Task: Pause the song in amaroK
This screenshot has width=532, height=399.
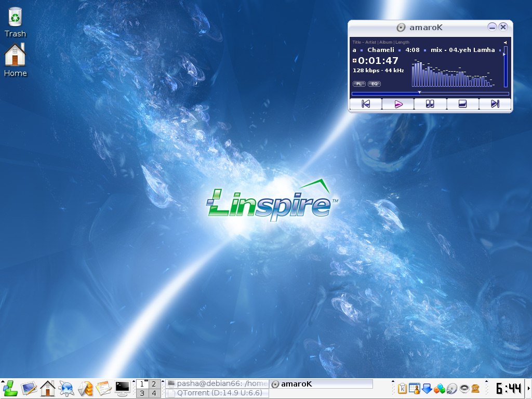Action: click(x=430, y=104)
